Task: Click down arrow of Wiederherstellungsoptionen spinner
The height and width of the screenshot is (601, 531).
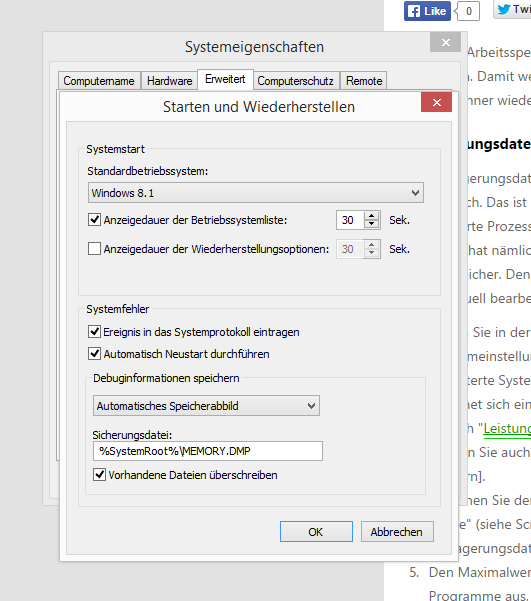Action: pos(371,253)
